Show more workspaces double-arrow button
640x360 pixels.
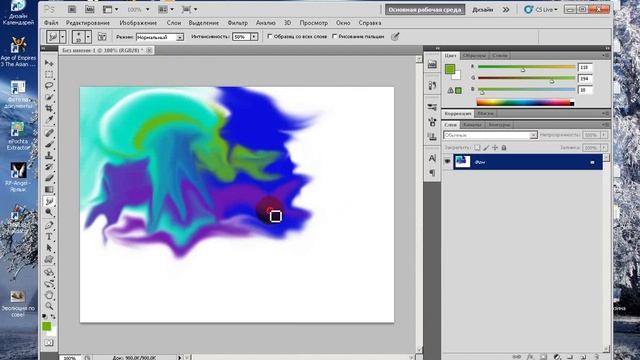tap(506, 9)
